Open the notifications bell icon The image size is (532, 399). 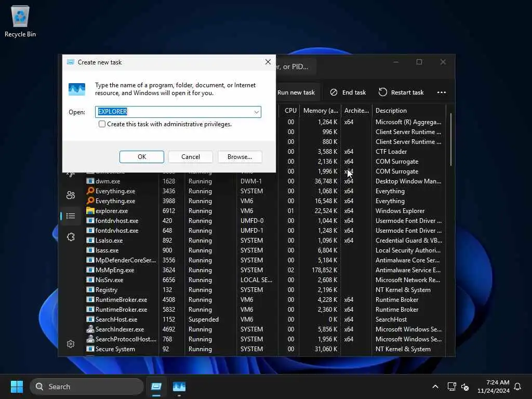(517, 387)
